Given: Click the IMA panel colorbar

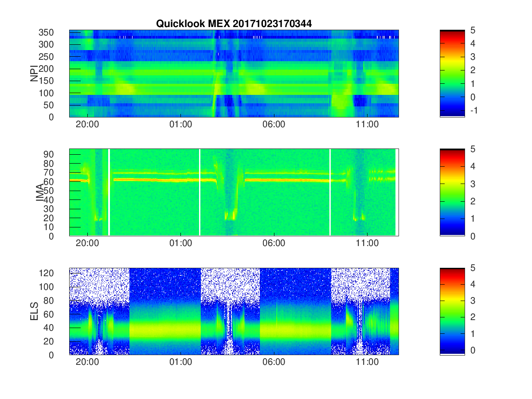Looking at the screenshot, I should pos(452,192).
